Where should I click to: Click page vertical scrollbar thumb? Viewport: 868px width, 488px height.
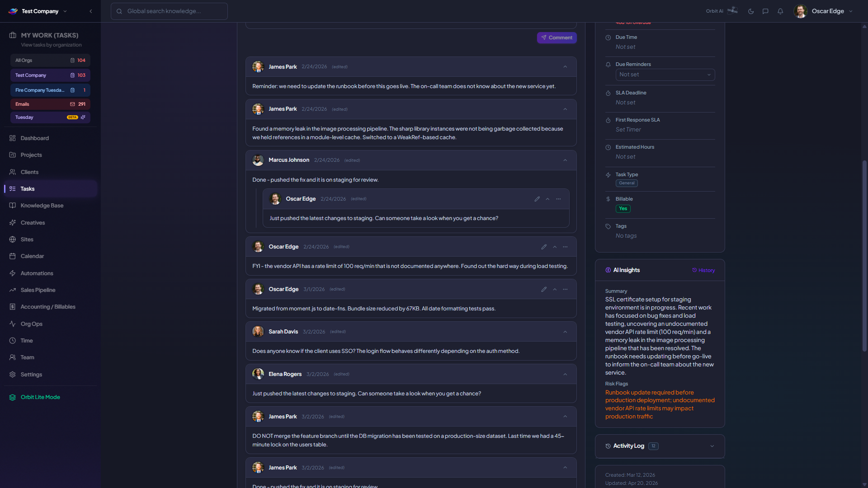pyautogui.click(x=864, y=256)
